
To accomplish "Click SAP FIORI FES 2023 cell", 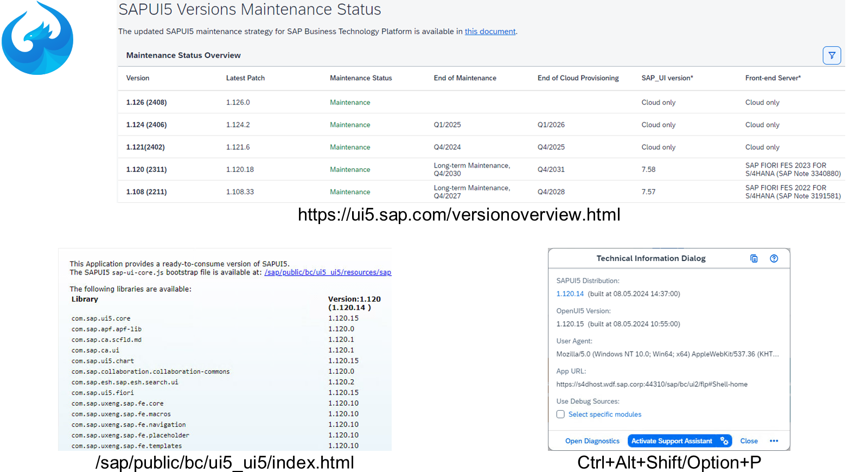I will pyautogui.click(x=793, y=169).
